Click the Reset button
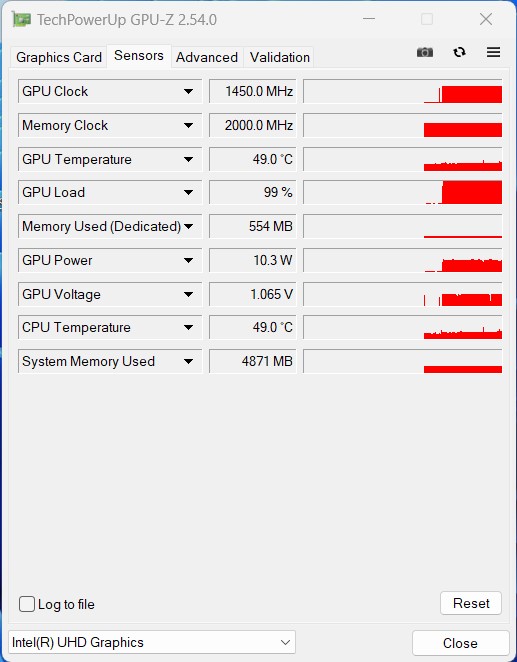 pyautogui.click(x=471, y=603)
